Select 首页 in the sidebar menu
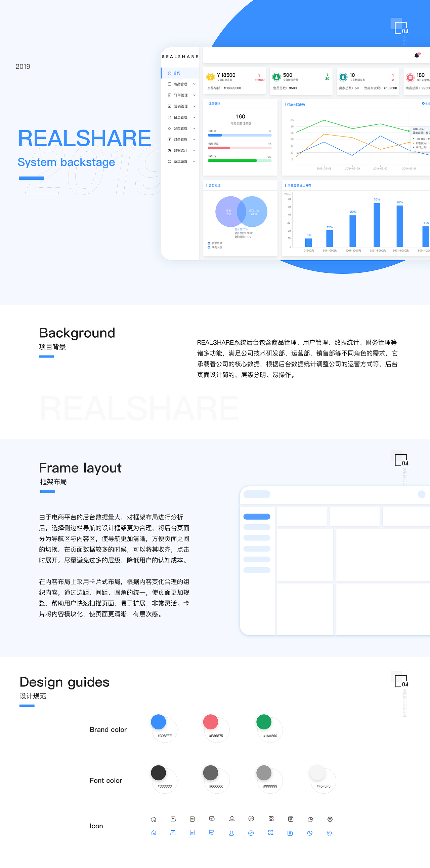 [180, 73]
